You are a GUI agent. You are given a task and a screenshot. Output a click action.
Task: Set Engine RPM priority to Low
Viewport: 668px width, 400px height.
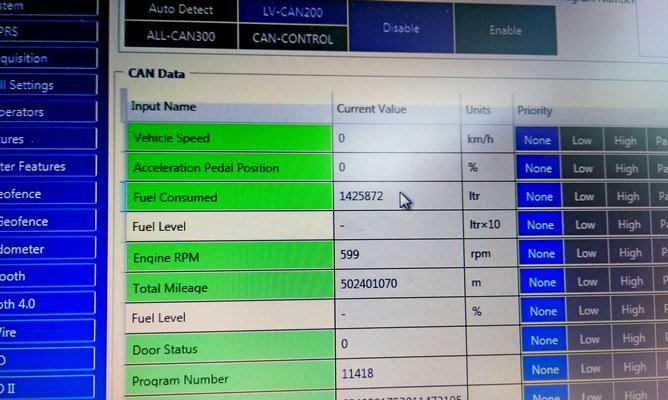click(582, 254)
